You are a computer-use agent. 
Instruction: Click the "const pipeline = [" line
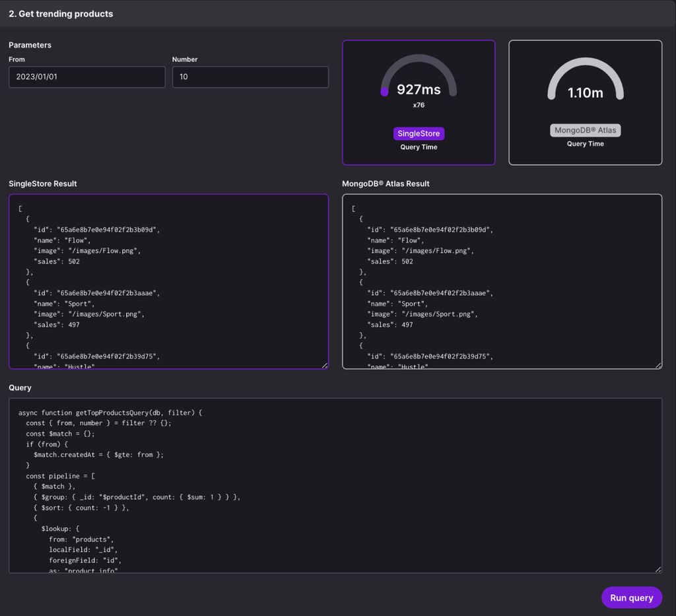coord(60,476)
